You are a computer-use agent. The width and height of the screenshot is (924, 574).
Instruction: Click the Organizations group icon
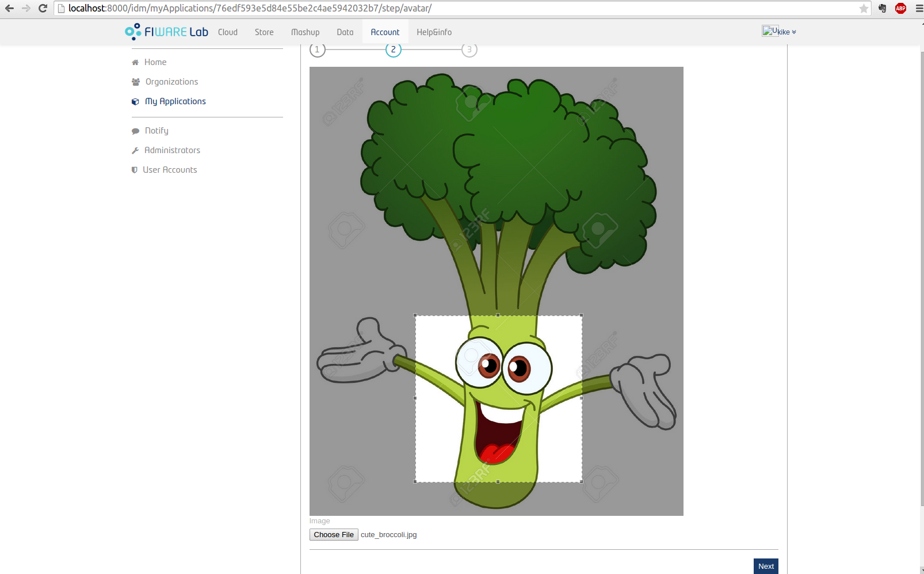[136, 82]
